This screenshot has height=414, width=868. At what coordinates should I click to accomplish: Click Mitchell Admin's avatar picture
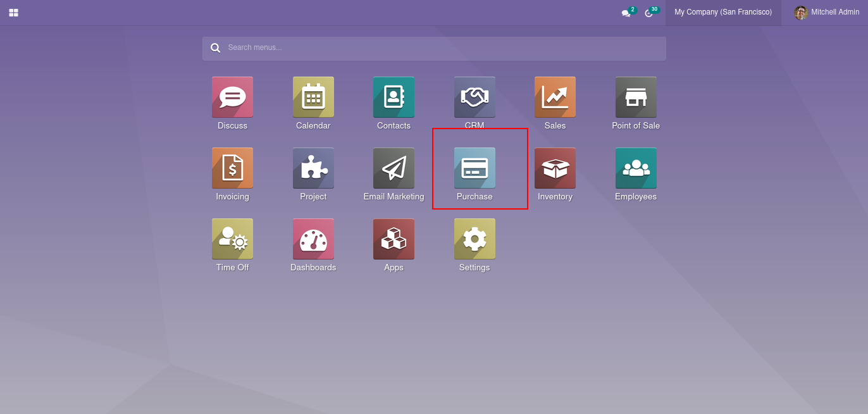tap(801, 13)
